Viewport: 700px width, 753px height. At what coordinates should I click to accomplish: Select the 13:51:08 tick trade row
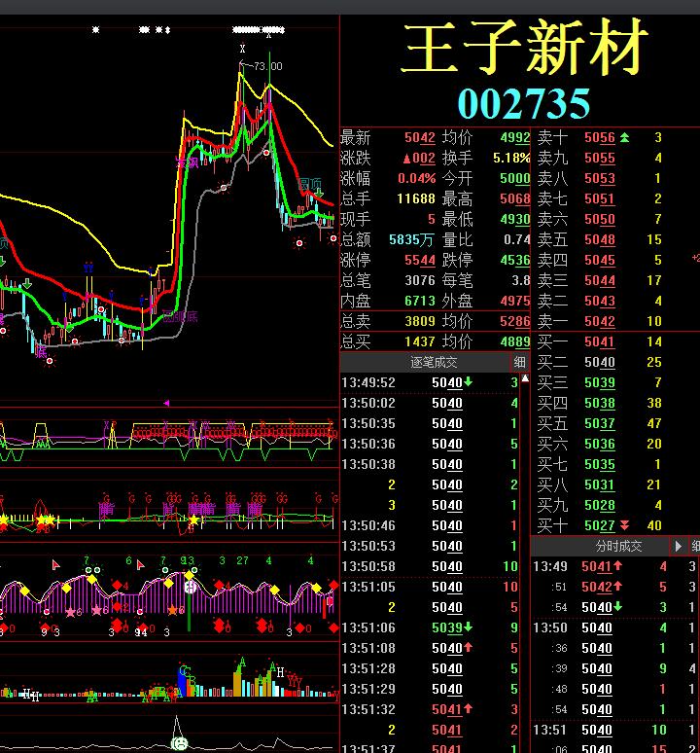pyautogui.click(x=430, y=648)
